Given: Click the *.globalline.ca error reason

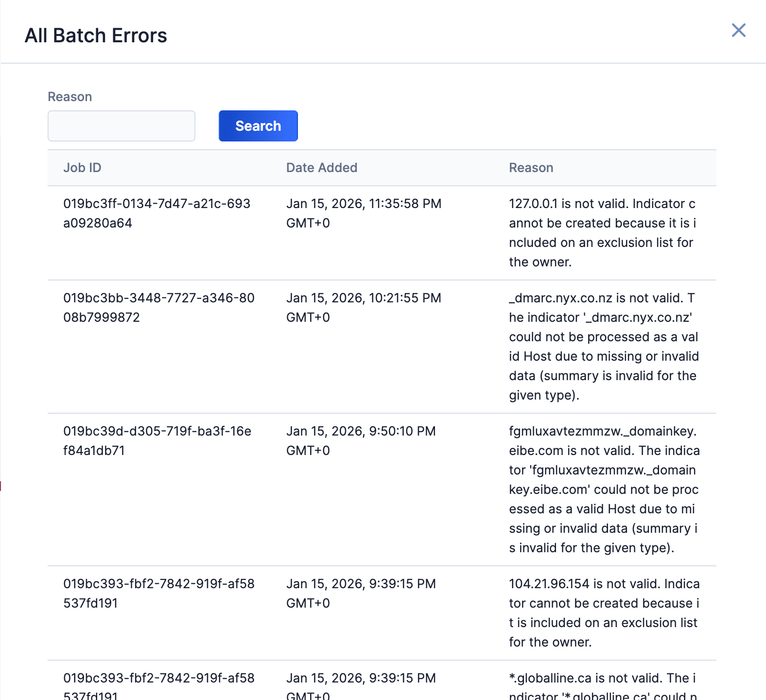Looking at the screenshot, I should coord(603,685).
